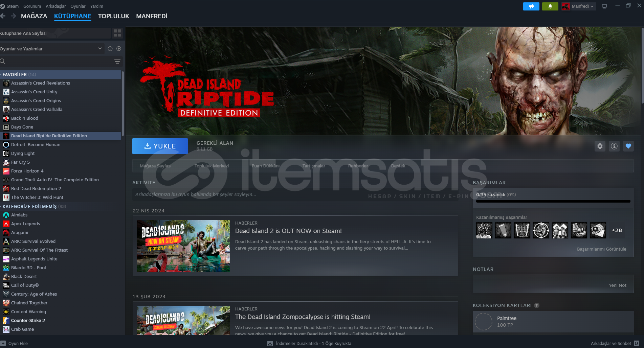
Task: Open the Görünüm menu
Action: (32, 6)
